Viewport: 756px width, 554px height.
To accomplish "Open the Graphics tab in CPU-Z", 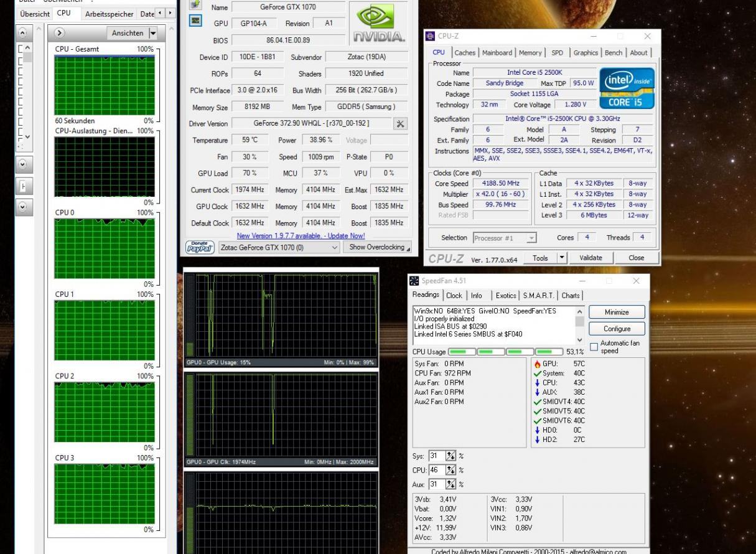I will pos(586,53).
